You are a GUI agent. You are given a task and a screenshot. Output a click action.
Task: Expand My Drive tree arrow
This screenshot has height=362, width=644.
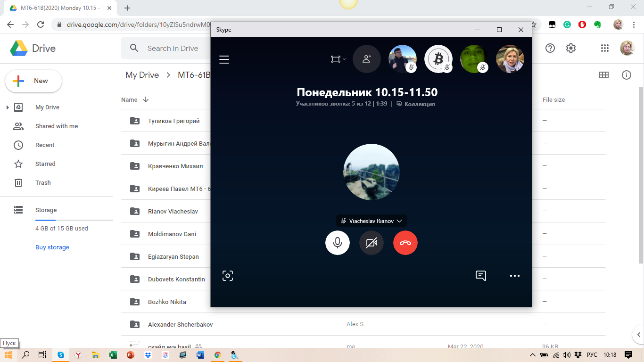(x=8, y=107)
